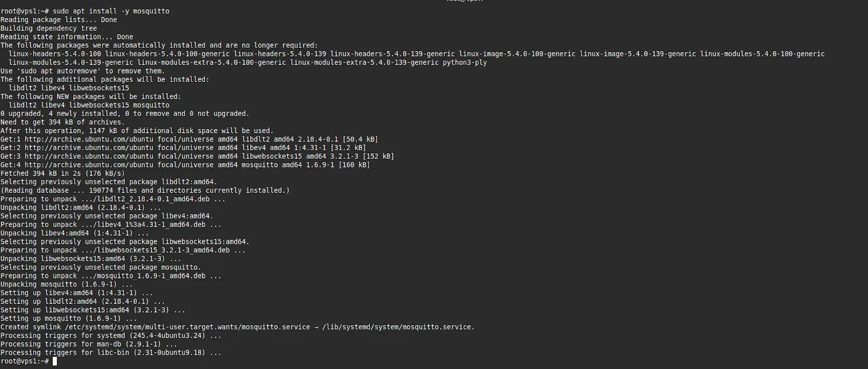Click the terminal cursor block at the prompt
Viewport: 868px width, 369px height.
coord(55,361)
